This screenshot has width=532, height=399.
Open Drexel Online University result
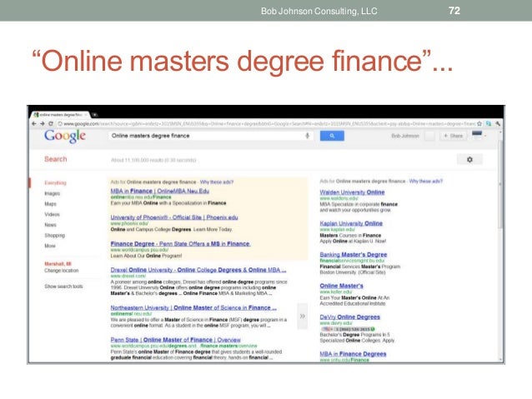[198, 270]
